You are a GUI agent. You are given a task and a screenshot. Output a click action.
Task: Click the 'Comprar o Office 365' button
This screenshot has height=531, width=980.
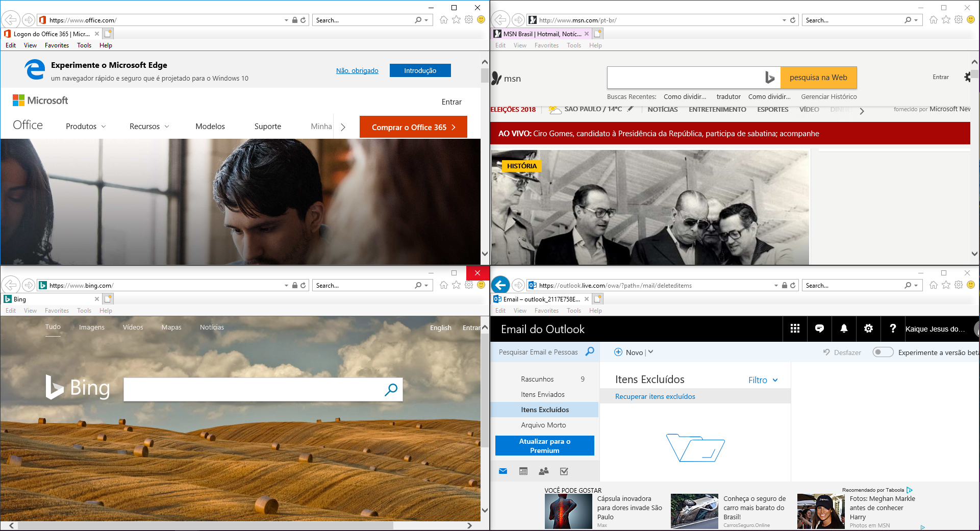coord(413,127)
